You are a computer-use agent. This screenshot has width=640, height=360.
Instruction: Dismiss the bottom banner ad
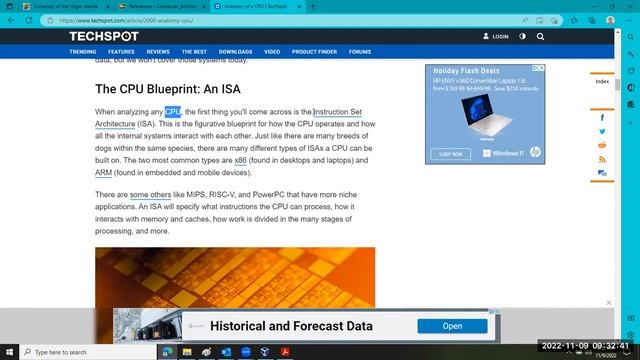pyautogui.click(x=609, y=302)
